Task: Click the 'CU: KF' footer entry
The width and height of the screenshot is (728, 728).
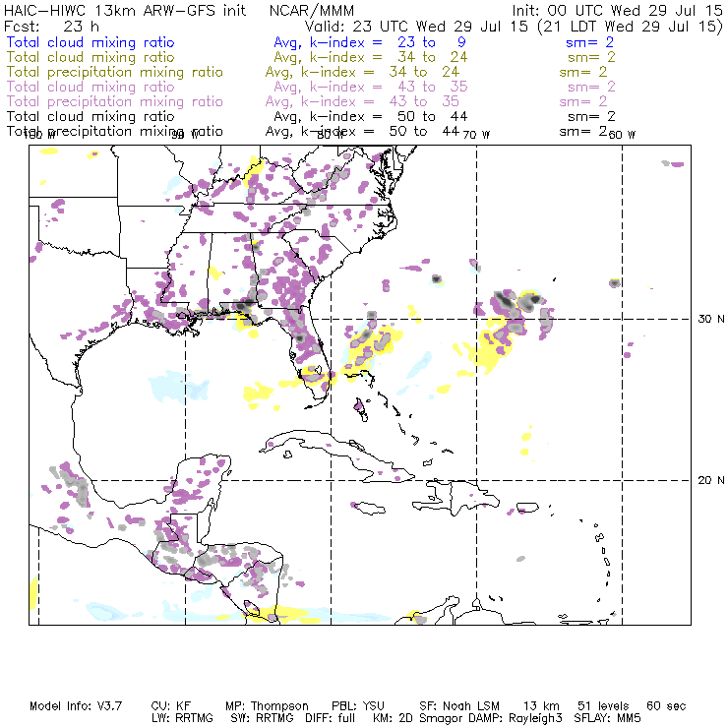Action: pos(171,706)
